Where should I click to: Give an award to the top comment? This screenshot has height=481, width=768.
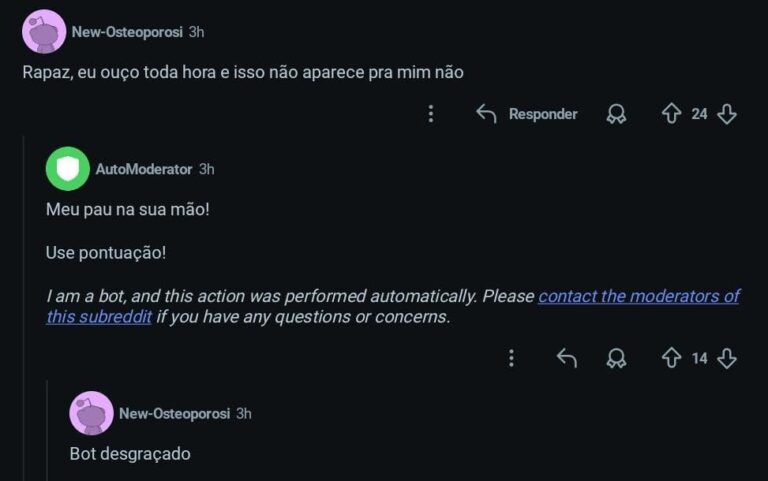tap(617, 114)
